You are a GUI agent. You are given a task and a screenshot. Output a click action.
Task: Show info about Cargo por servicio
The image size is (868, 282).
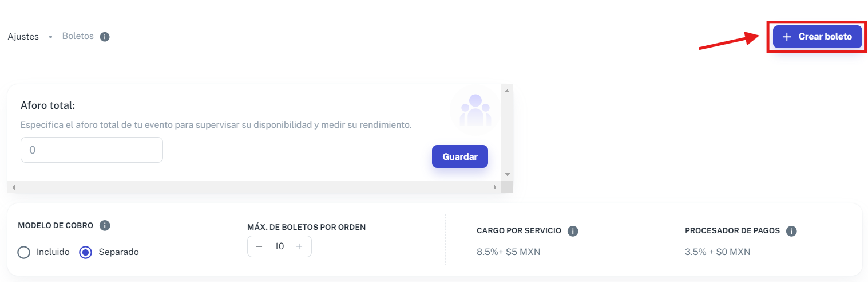click(x=573, y=231)
